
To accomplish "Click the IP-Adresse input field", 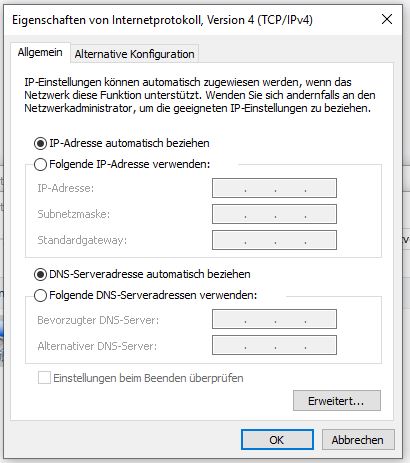I will (x=274, y=188).
